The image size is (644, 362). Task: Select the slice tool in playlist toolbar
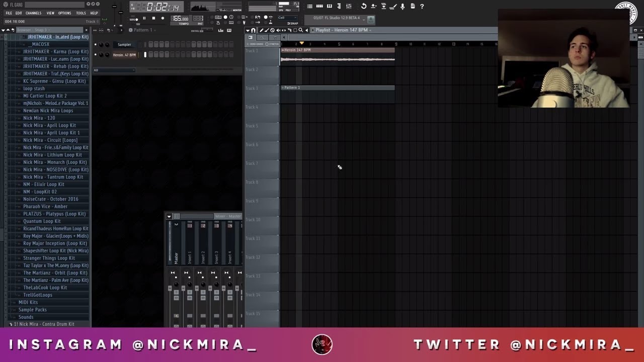coord(289,30)
